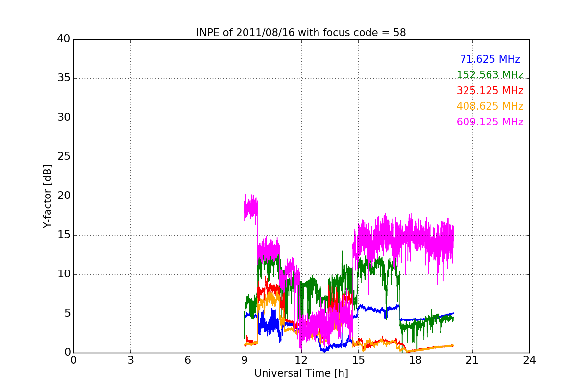Select the 609.125 MHz legend label
This screenshot has height=392, width=588.
pyautogui.click(x=490, y=122)
